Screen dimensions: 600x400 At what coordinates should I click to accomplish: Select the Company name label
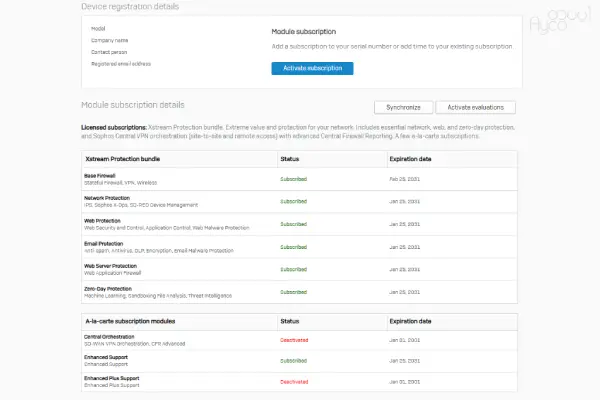(x=109, y=40)
